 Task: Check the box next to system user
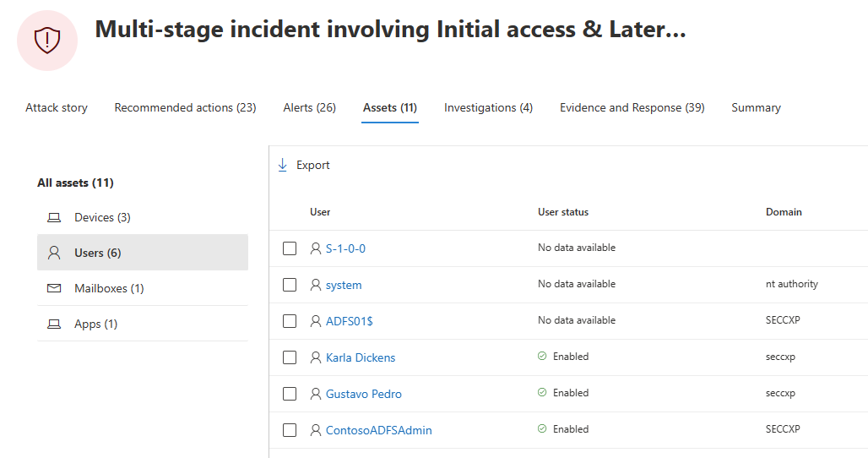point(290,285)
